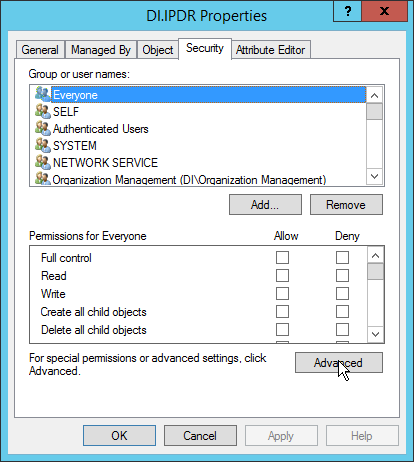Image resolution: width=414 pixels, height=462 pixels.
Task: Open Advanced security settings
Action: [x=339, y=363]
